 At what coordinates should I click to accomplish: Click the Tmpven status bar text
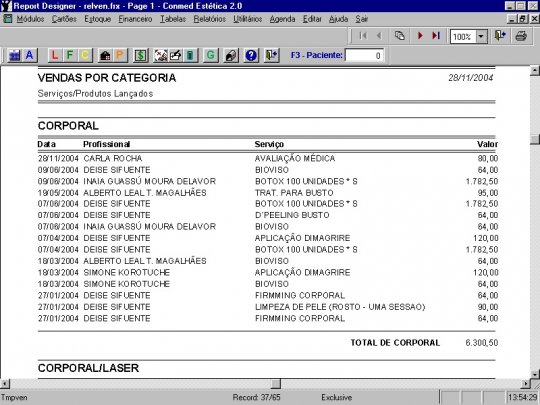14,397
